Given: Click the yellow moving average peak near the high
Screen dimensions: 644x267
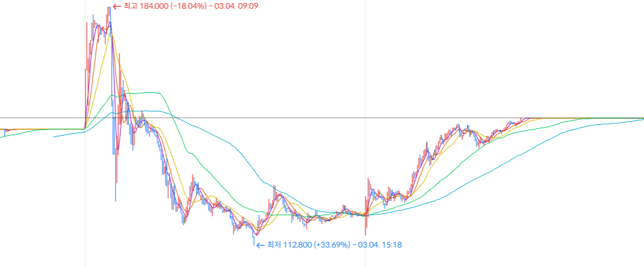Looking at the screenshot, I should coord(111,34).
